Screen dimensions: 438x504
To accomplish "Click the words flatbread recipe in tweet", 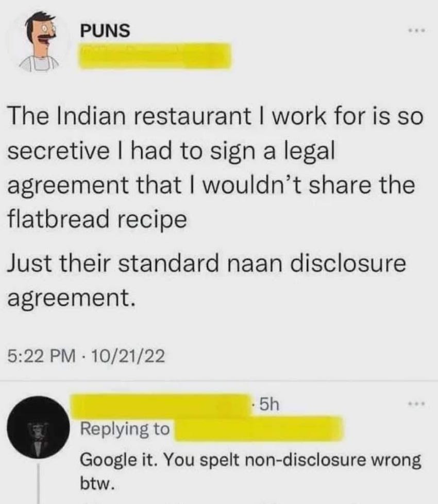I will coord(97,219).
